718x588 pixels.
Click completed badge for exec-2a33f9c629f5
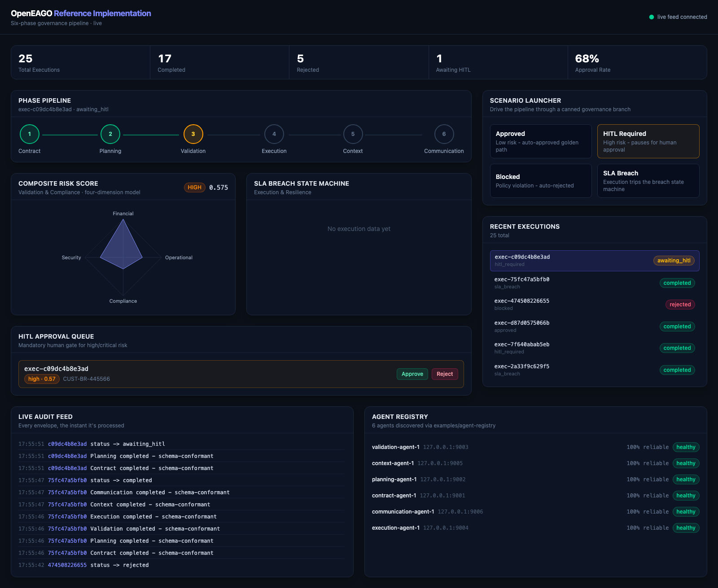click(x=677, y=370)
